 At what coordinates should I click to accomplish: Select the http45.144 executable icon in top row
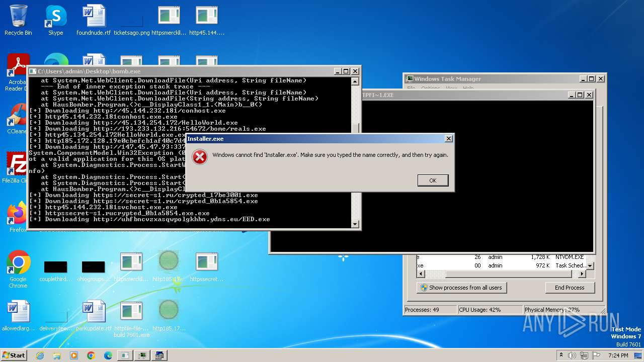[207, 20]
